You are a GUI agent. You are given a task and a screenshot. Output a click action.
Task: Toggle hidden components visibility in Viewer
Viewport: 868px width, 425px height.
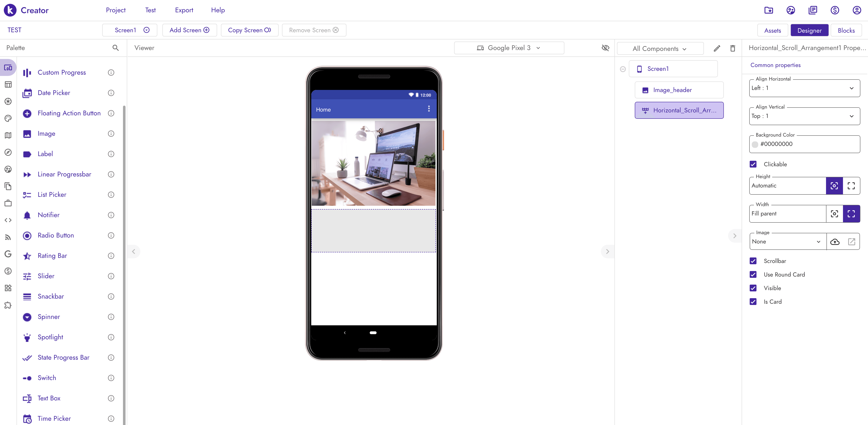click(x=606, y=48)
